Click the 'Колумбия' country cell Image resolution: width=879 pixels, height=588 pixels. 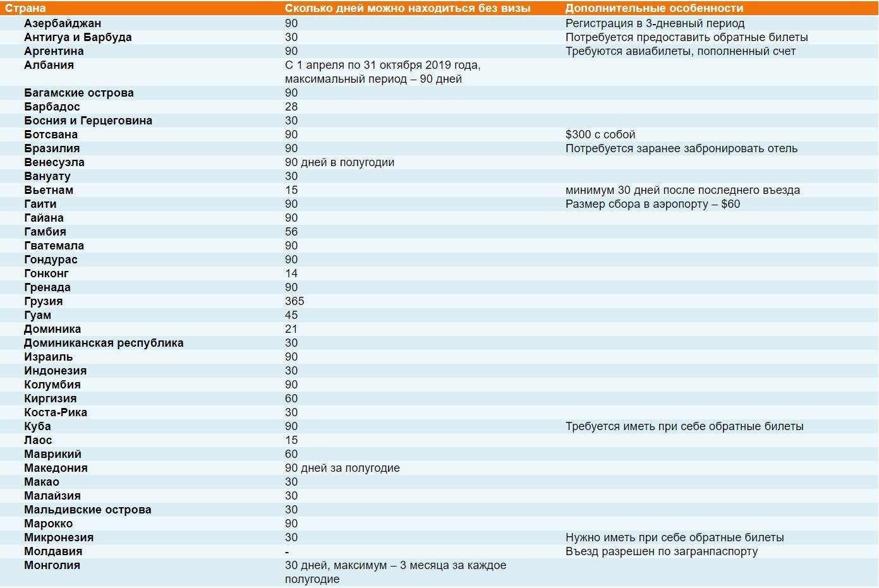(52, 385)
